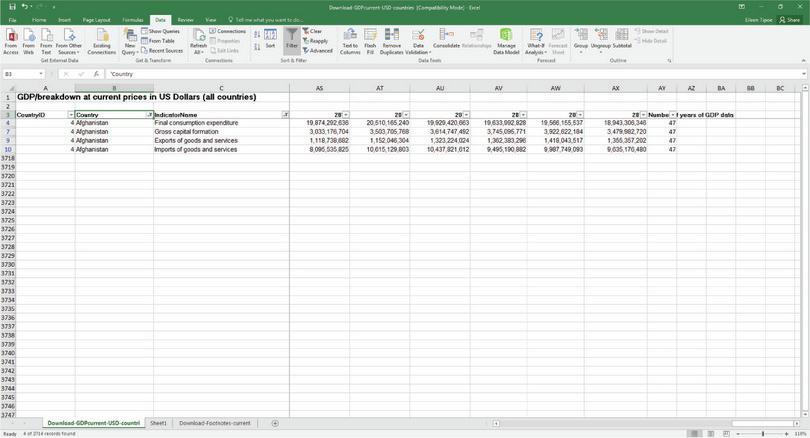The width and height of the screenshot is (810, 438).
Task: Open the Country column filter dropdown
Action: pos(149,115)
